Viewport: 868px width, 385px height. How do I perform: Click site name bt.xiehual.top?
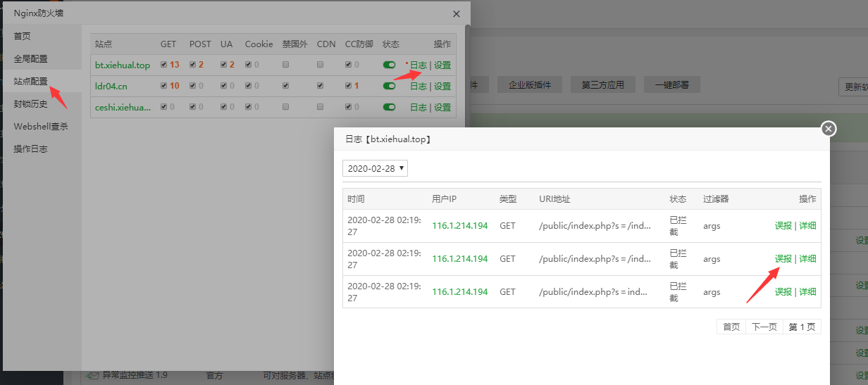click(123, 65)
